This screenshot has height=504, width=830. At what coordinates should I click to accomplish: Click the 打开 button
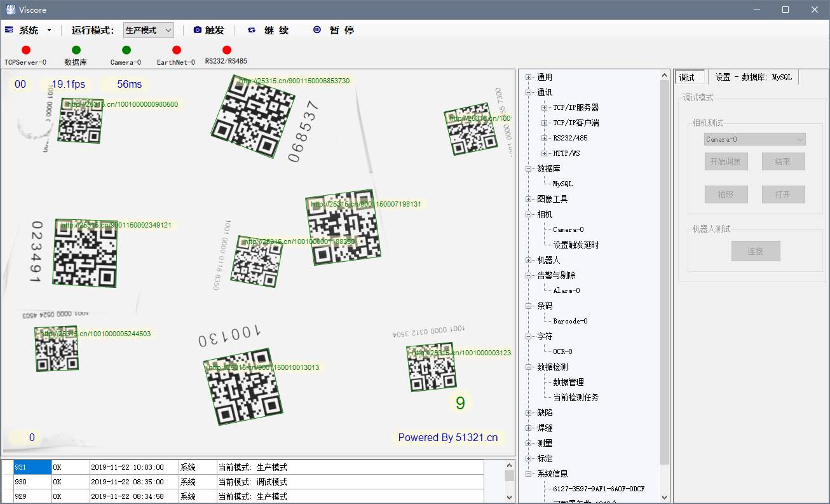[x=783, y=194]
